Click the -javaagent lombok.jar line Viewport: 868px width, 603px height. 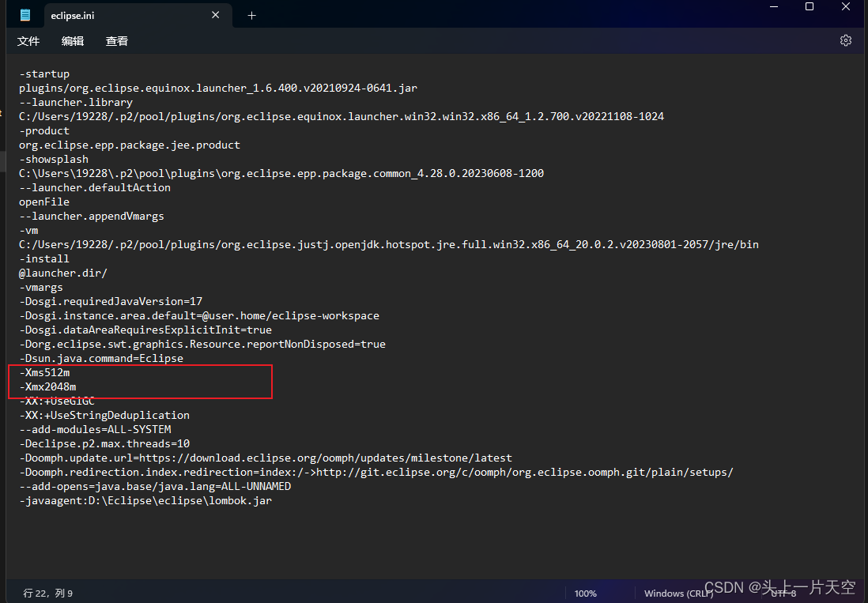(145, 501)
